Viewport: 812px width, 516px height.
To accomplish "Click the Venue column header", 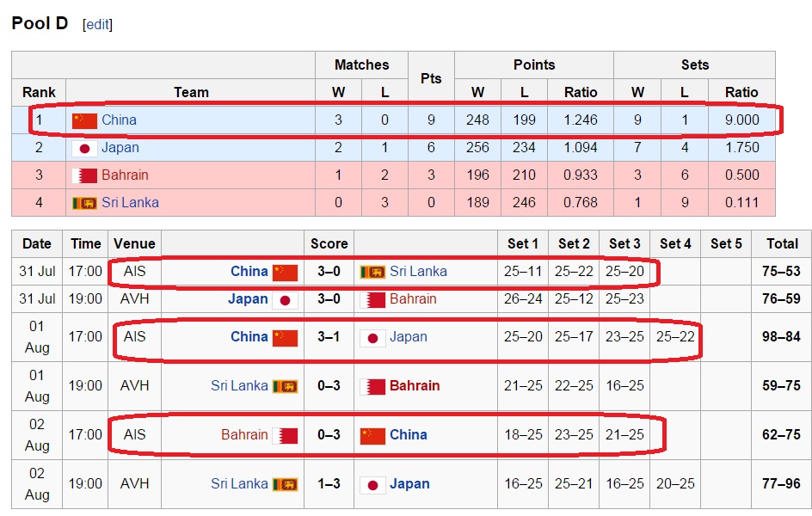I will pyautogui.click(x=134, y=243).
